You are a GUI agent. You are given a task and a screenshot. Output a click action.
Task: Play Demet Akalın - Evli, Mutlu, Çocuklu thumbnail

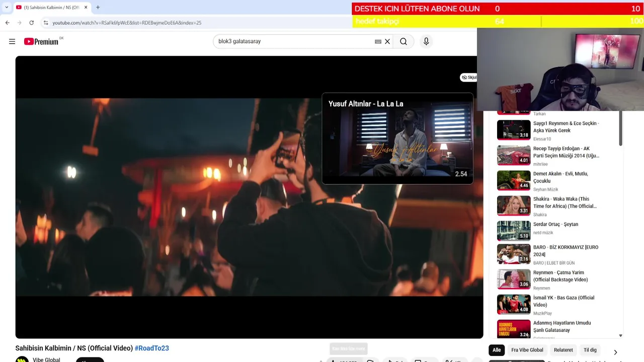(514, 180)
